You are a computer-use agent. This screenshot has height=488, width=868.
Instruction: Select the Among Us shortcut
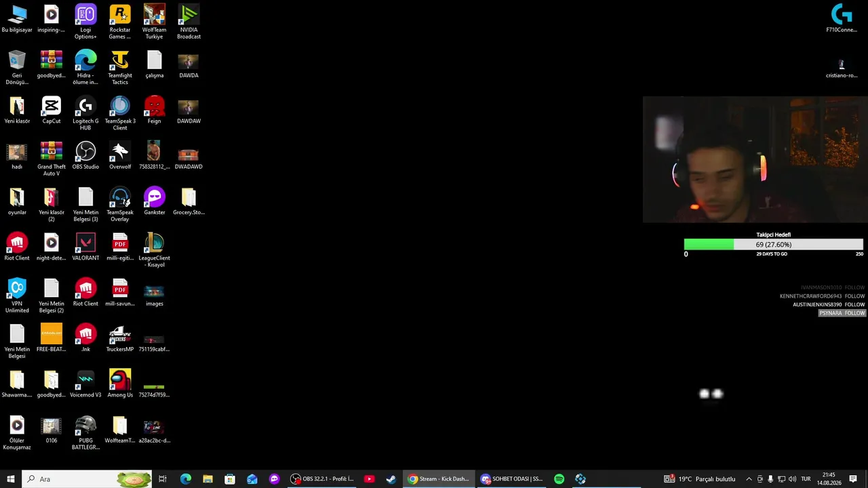(x=120, y=384)
